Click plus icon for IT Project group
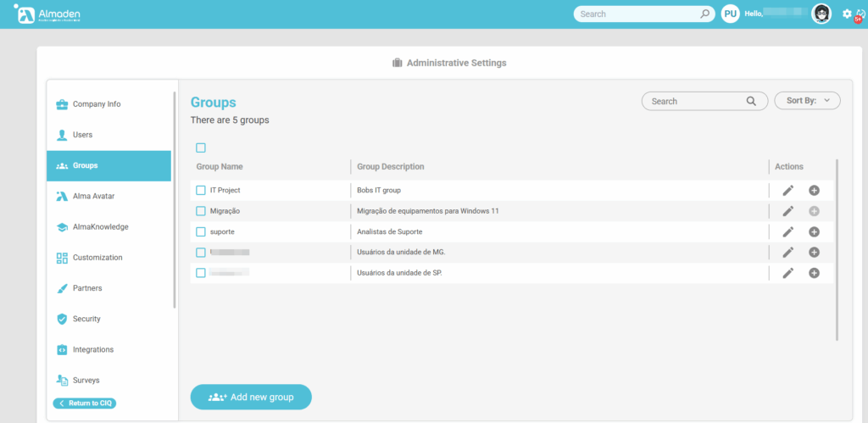 (x=814, y=191)
